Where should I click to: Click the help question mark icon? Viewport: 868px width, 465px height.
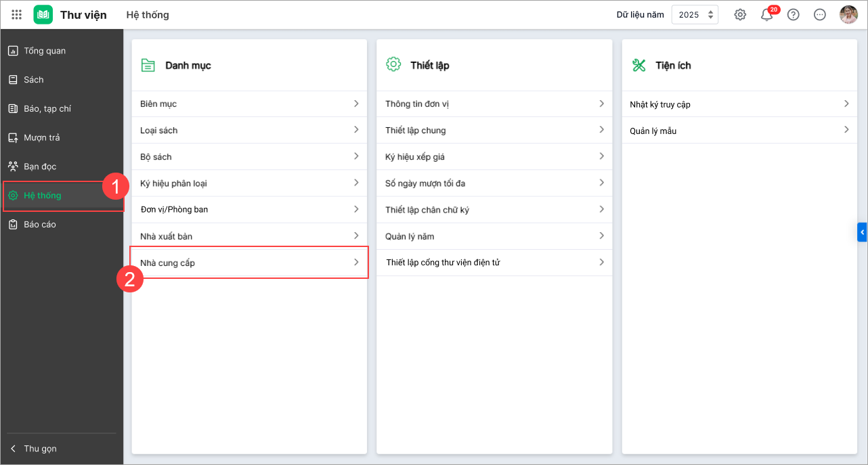[x=793, y=14]
